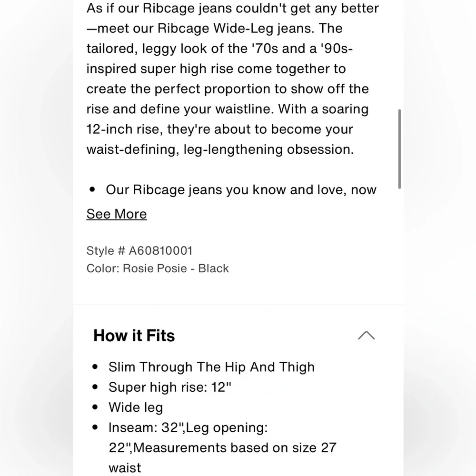Click the Inseam: 32", Leg opening line
The image size is (476, 476).
[x=188, y=427]
